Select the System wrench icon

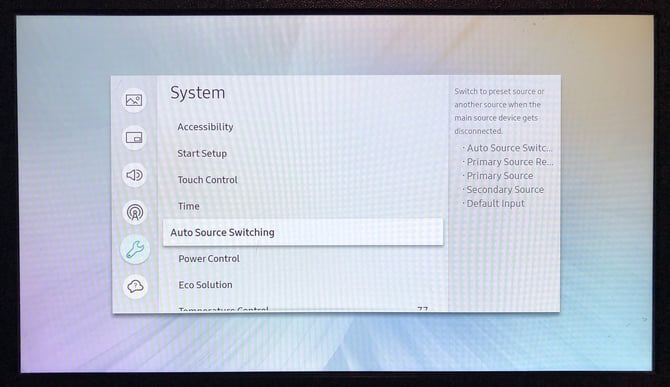coord(135,249)
